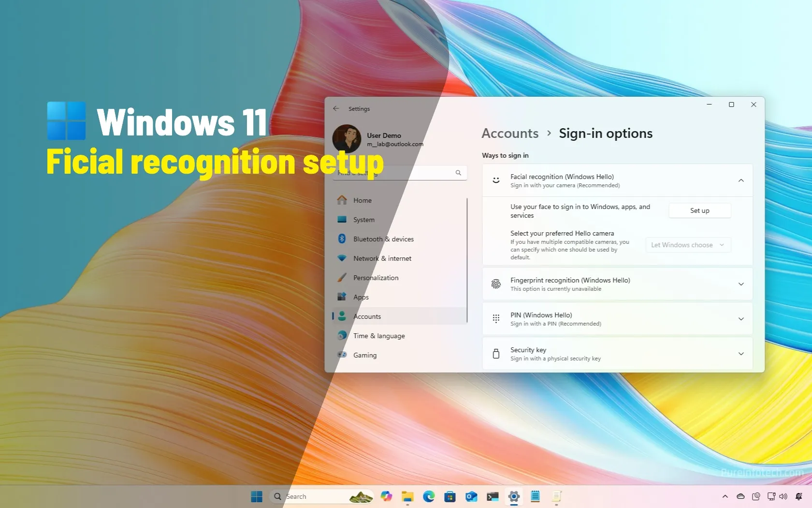Open Bluetooth & devices settings

point(383,239)
